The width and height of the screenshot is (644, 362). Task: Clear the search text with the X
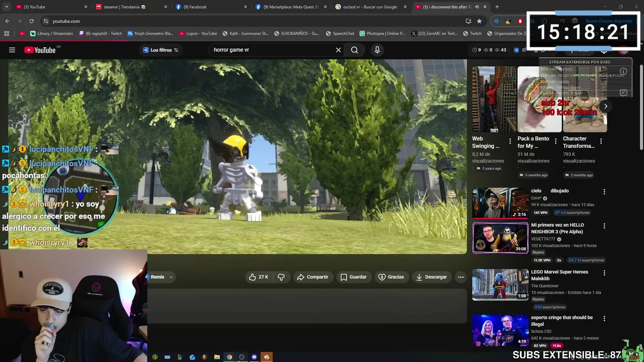tap(338, 50)
